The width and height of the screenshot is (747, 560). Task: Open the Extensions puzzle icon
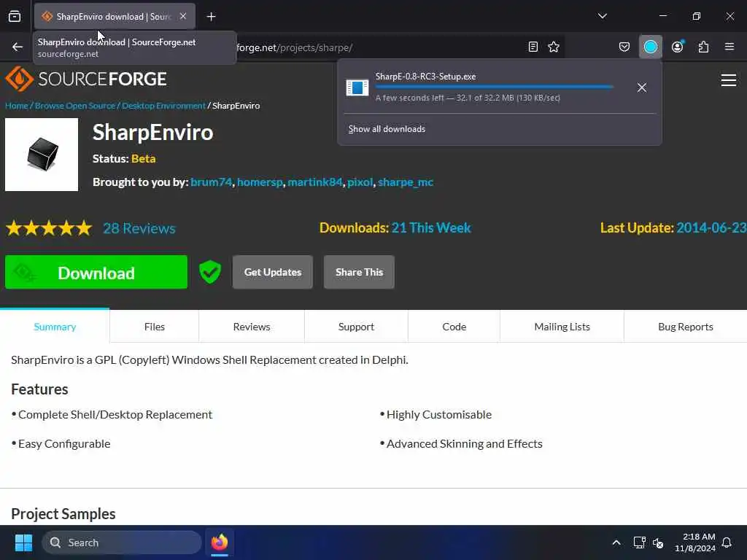703,47
